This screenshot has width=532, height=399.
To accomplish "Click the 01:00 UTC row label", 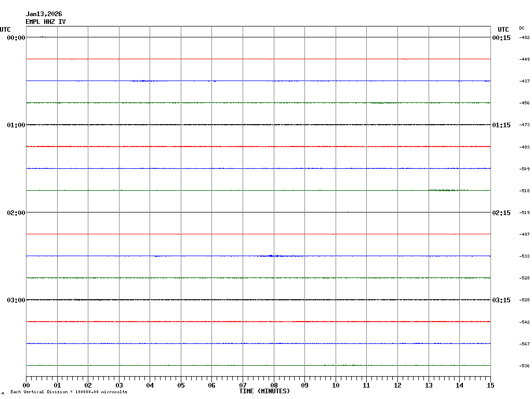I will (16, 125).
